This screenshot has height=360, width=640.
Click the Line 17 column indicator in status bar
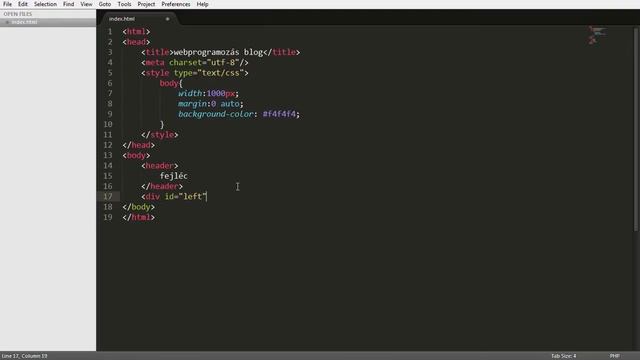point(24,356)
